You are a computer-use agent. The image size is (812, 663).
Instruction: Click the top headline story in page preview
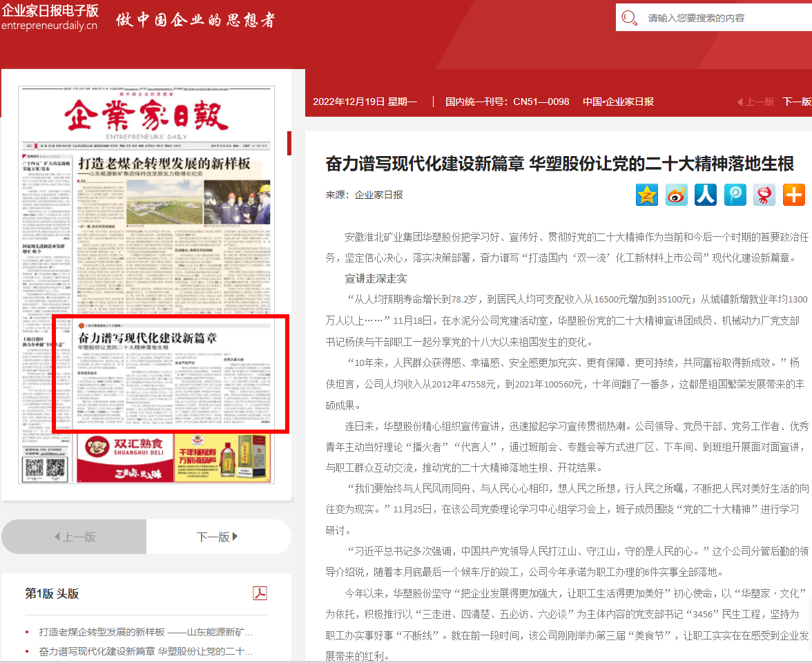click(166, 164)
